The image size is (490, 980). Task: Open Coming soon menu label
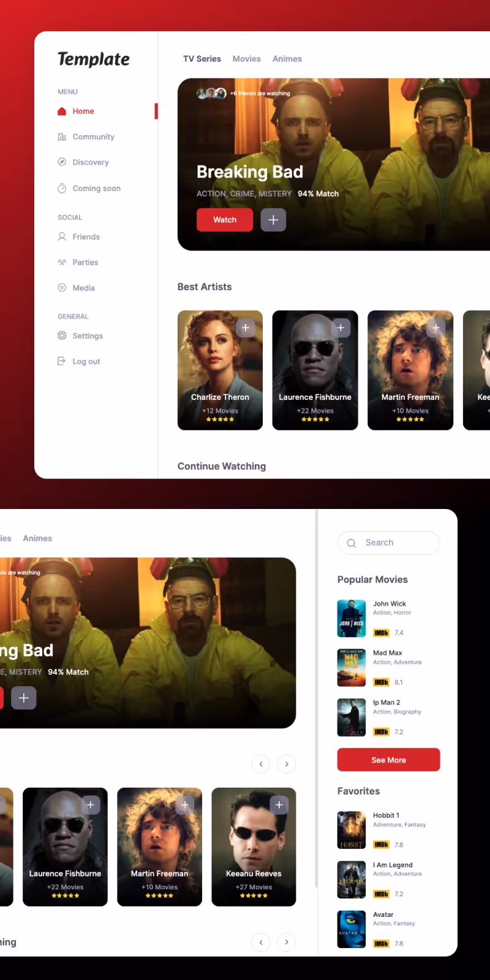97,188
